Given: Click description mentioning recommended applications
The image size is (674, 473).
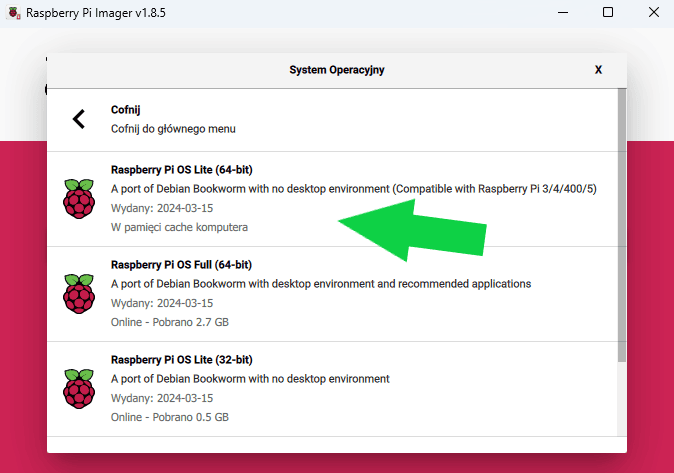Looking at the screenshot, I should click(x=321, y=284).
